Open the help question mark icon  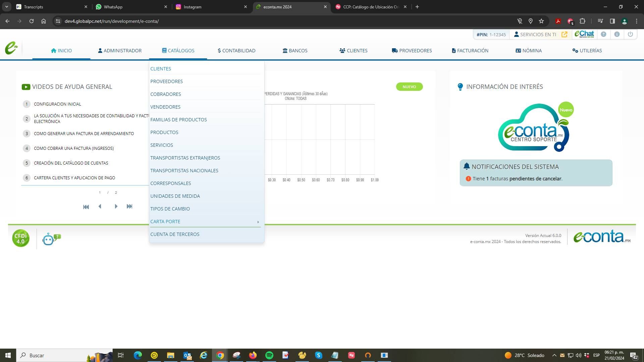tap(603, 34)
